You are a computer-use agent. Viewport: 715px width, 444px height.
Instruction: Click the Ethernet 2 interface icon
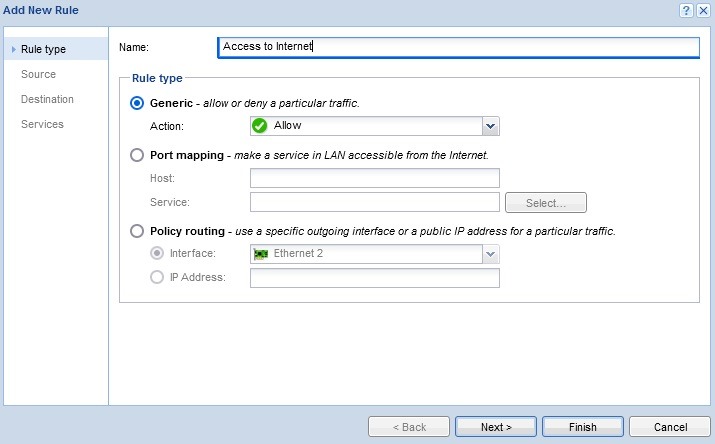[260, 254]
